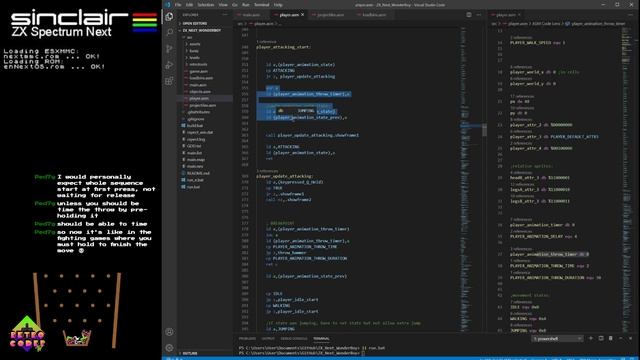Open the Accounts icon in activity bar
The height and width of the screenshot is (360, 640).
(x=169, y=332)
